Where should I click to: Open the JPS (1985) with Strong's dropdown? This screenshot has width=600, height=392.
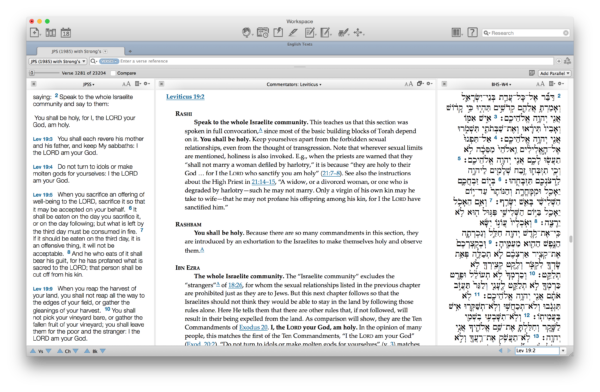tap(57, 61)
